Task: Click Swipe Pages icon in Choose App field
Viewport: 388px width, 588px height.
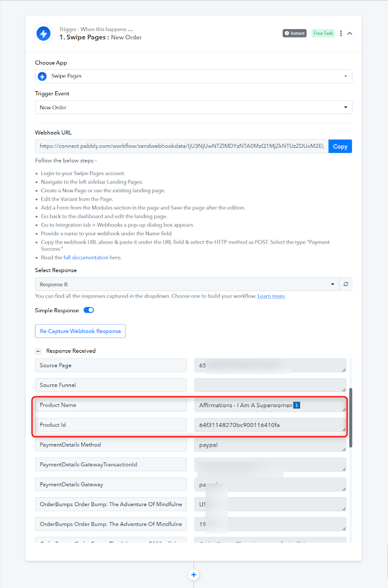Action: 42,76
